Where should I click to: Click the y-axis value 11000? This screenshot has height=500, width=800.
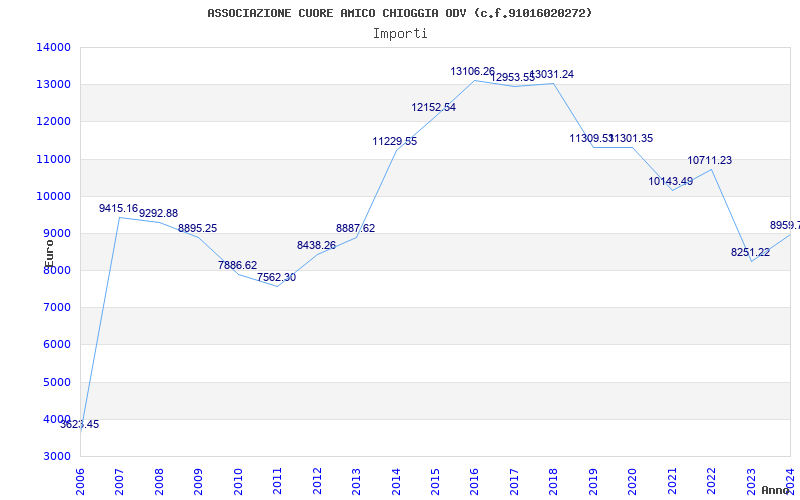pos(53,159)
